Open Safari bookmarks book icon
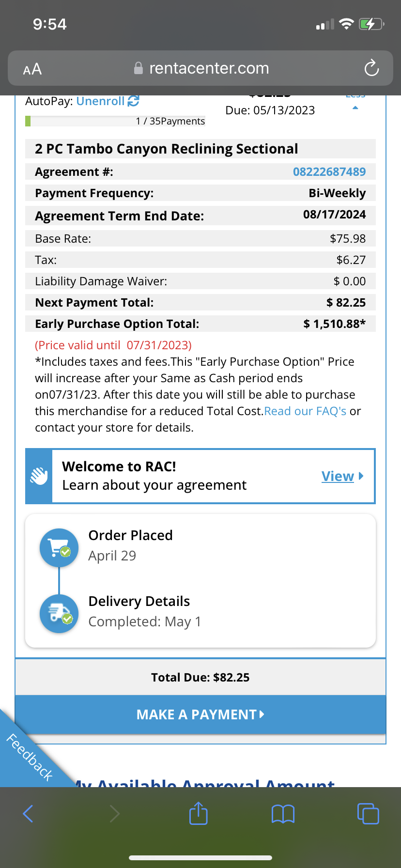Image resolution: width=401 pixels, height=868 pixels. [283, 814]
